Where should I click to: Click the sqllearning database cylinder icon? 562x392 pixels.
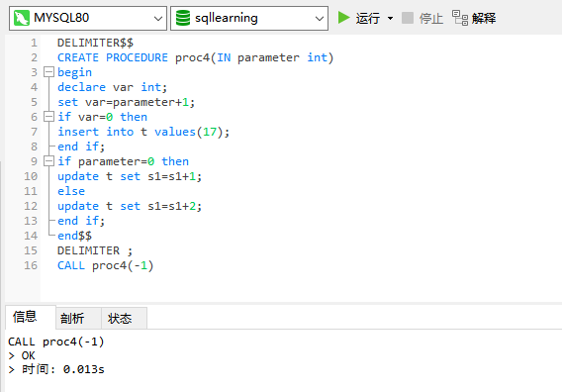click(183, 18)
